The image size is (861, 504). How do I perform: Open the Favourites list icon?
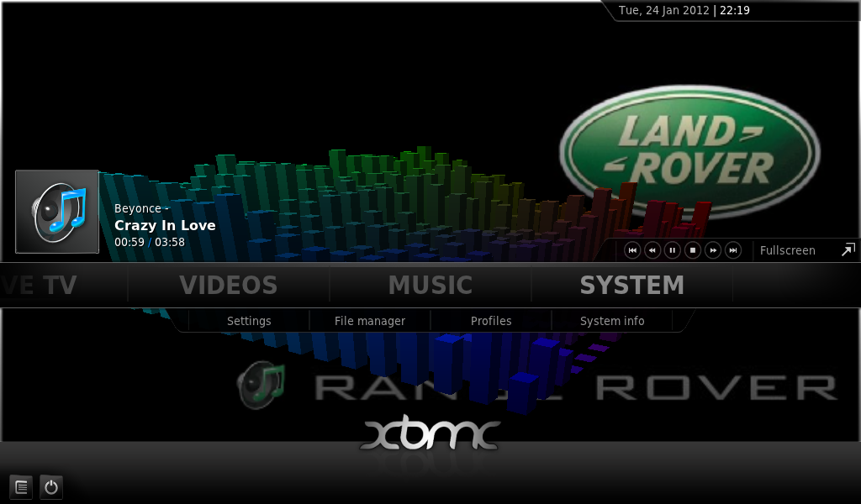(x=21, y=487)
